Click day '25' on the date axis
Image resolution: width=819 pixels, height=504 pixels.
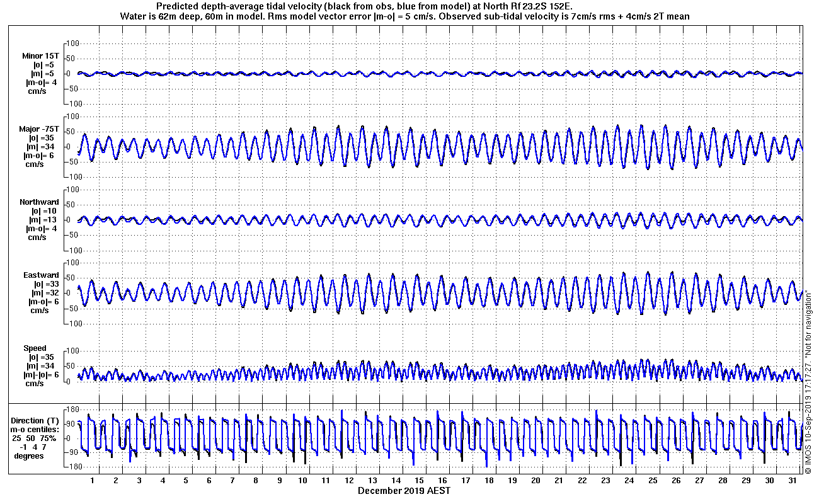(x=652, y=481)
